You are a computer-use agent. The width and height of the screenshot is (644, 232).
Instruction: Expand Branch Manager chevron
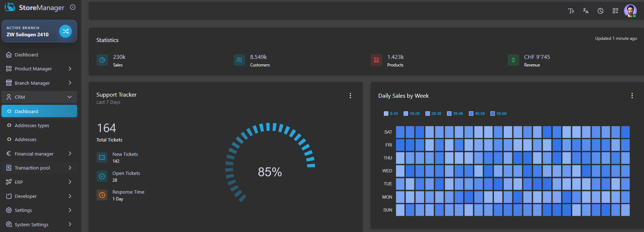(70, 83)
